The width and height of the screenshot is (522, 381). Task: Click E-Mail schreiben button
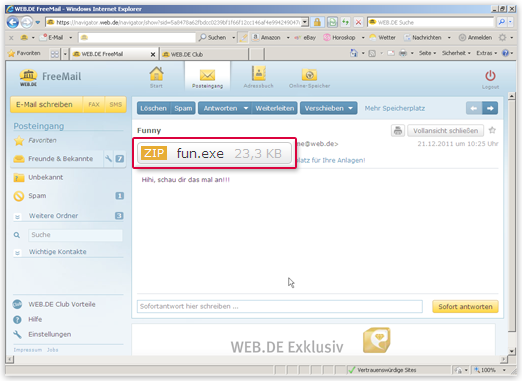click(x=46, y=105)
